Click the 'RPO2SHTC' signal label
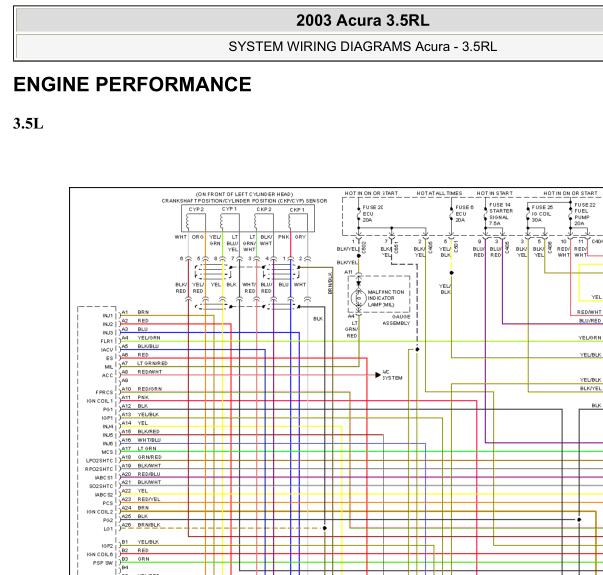 [x=99, y=469]
